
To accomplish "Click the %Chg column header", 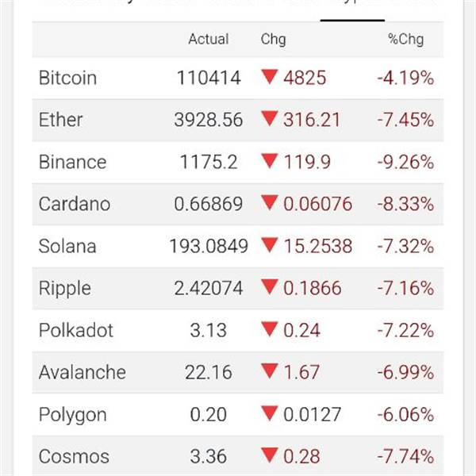I will point(405,39).
